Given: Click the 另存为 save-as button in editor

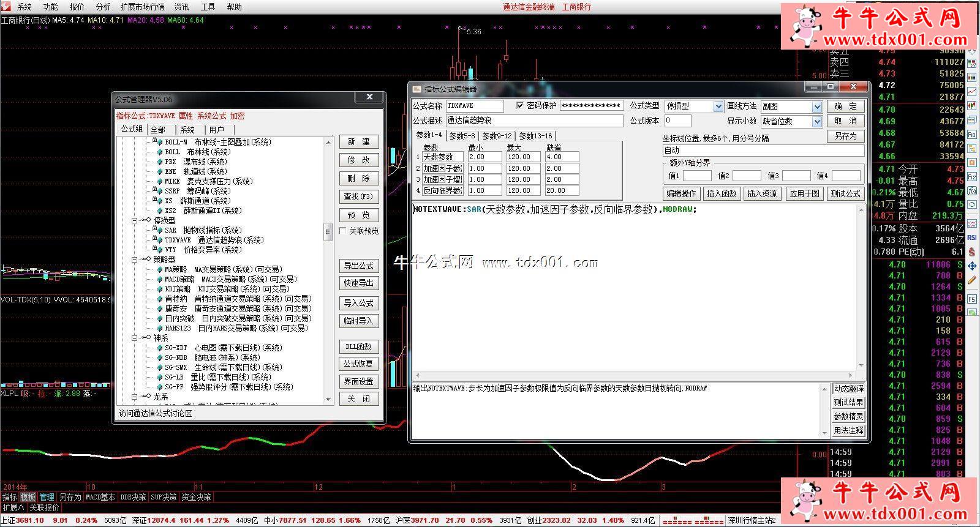Looking at the screenshot, I should pyautogui.click(x=846, y=136).
